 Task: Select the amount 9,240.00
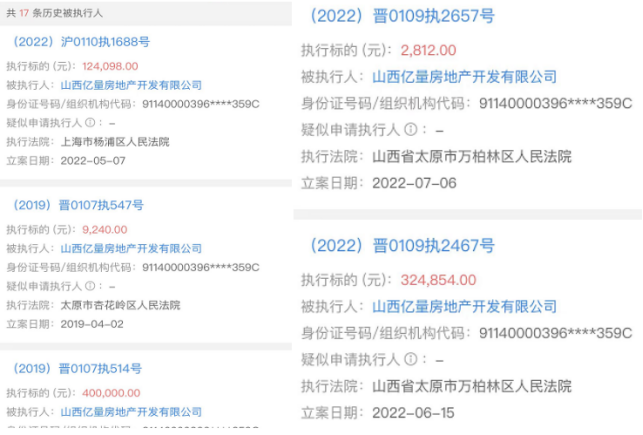pos(105,230)
